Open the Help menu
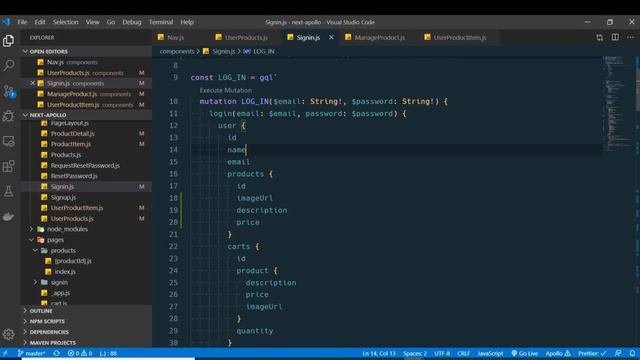 pos(187,22)
